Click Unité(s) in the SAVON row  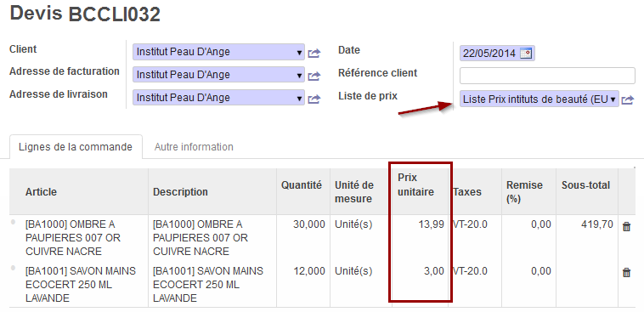point(353,271)
